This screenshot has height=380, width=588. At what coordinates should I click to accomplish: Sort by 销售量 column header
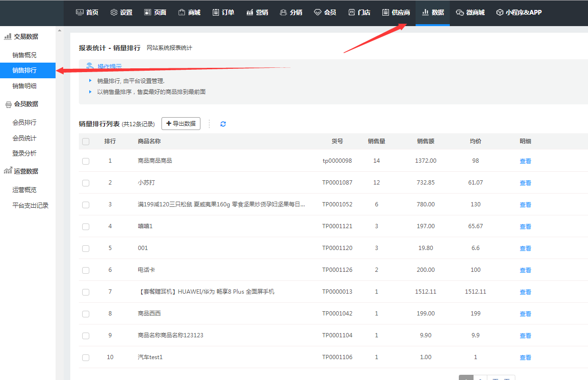376,141
